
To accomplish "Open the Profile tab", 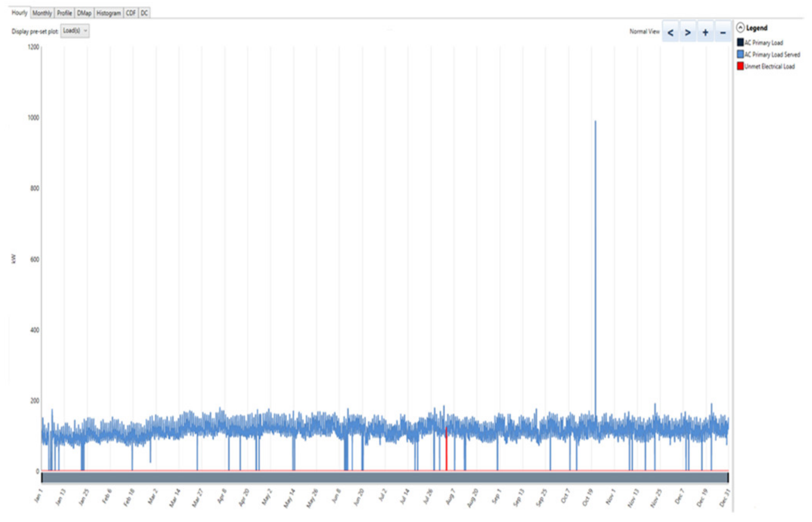I will coord(64,13).
